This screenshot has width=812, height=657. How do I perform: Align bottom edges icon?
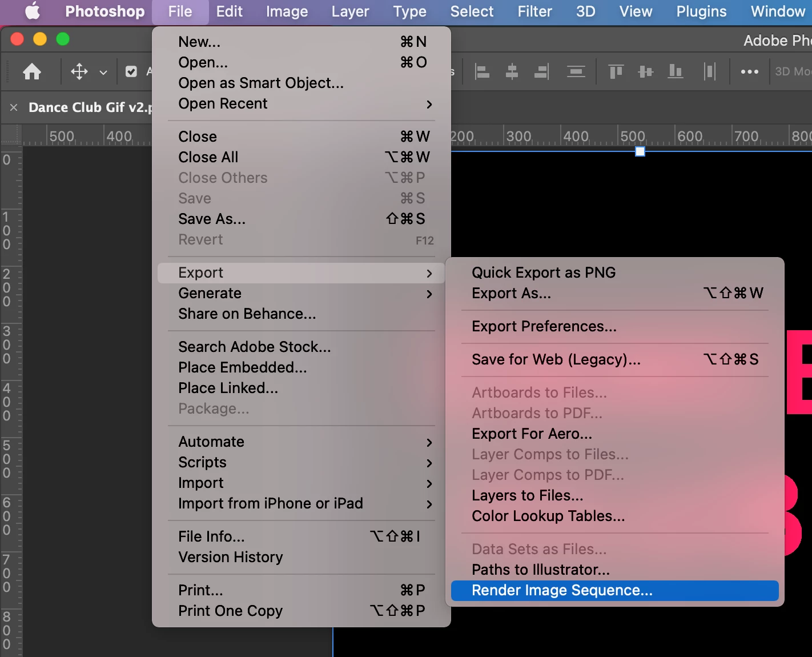click(x=676, y=71)
